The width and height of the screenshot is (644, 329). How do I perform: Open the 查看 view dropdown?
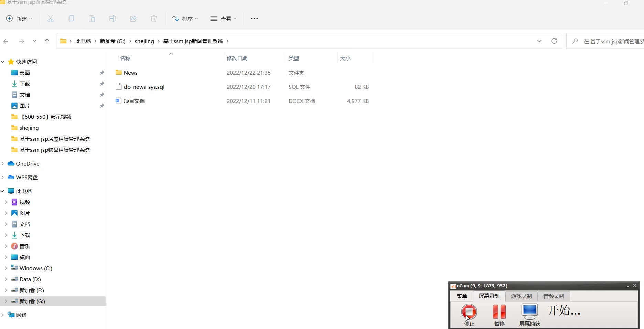224,19
